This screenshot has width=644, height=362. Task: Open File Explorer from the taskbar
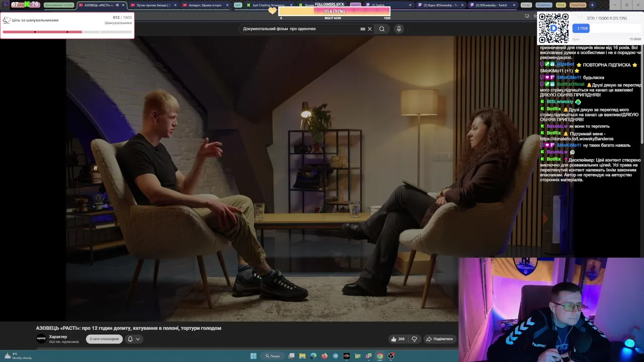pyautogui.click(x=302, y=356)
